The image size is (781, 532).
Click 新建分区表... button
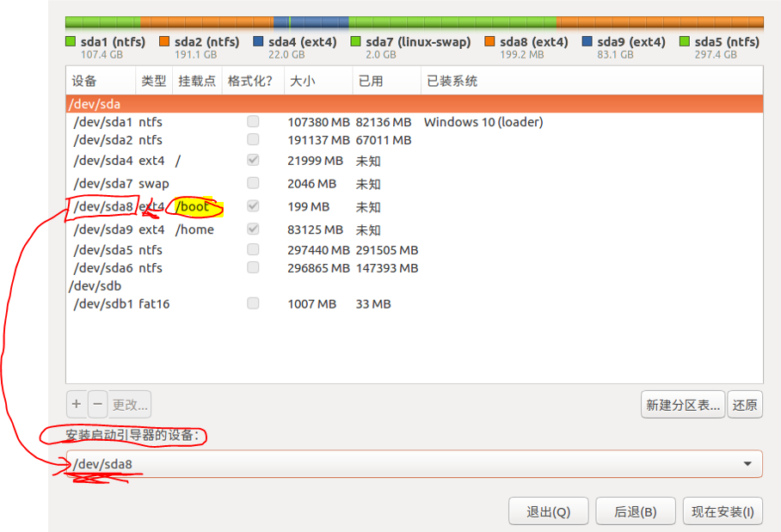683,405
